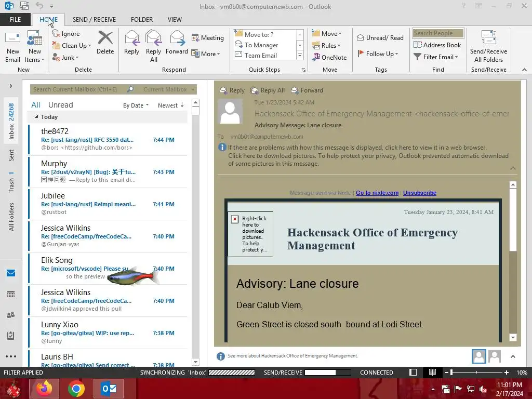Click the zoom in plus button
The height and width of the screenshot is (399, 532).
click(x=507, y=372)
